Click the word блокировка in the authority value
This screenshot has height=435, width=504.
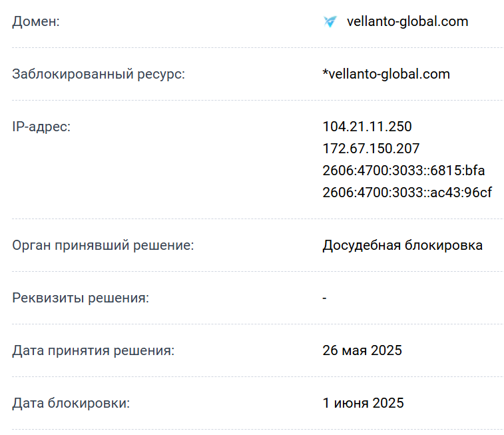(x=443, y=245)
